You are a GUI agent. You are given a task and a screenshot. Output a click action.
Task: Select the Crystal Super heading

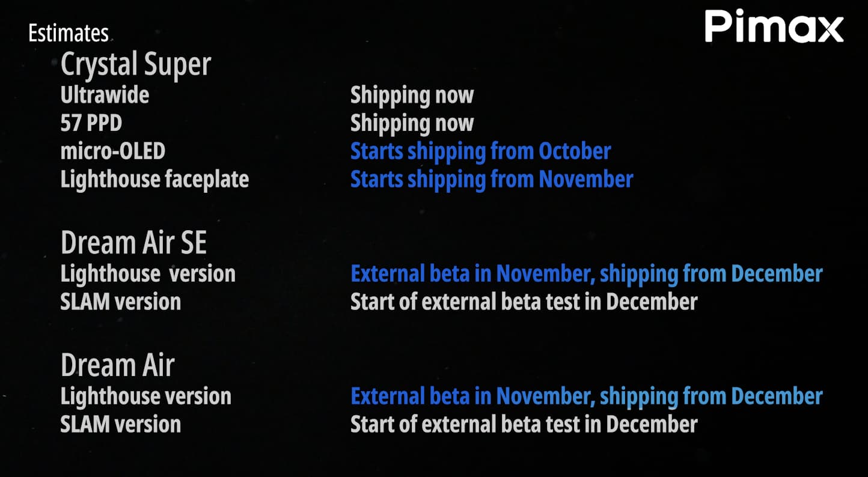[x=136, y=65]
